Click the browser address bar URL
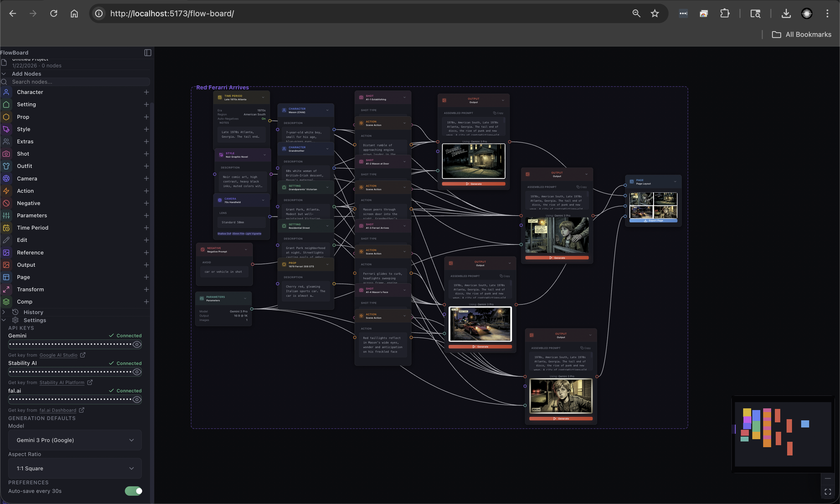The image size is (840, 504). point(172,14)
